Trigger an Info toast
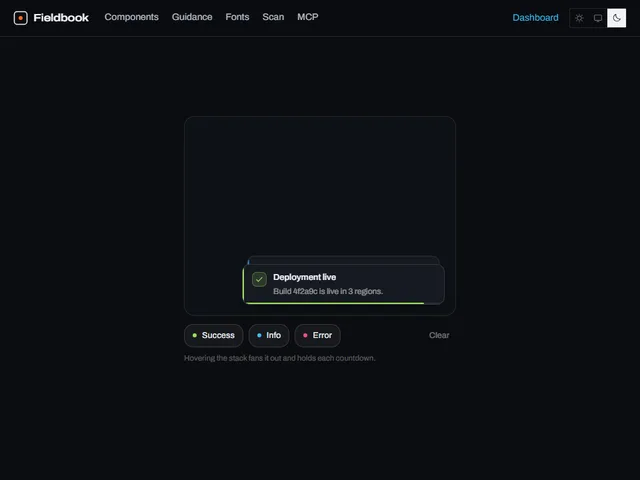 (269, 336)
